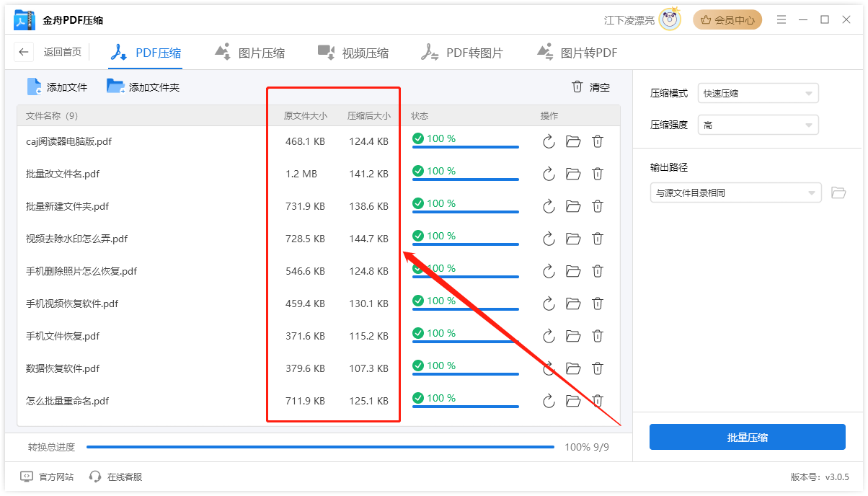Delete 视频去除水印怎么弄.pdf from the list
Screen dimensions: 868x496
coord(598,239)
